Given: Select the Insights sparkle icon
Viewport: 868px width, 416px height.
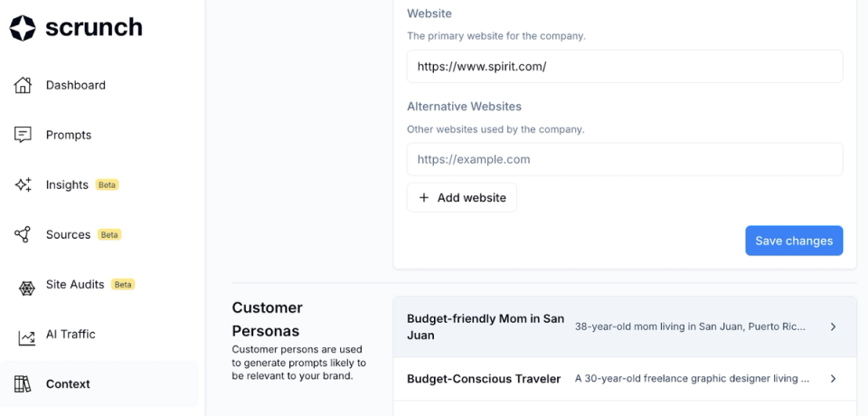Looking at the screenshot, I should [23, 184].
